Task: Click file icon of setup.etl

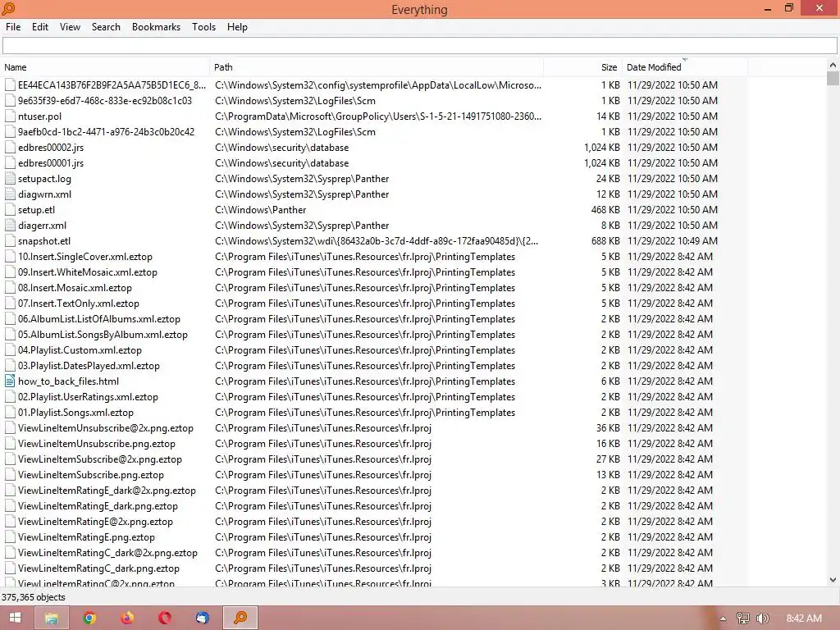Action: click(x=10, y=210)
